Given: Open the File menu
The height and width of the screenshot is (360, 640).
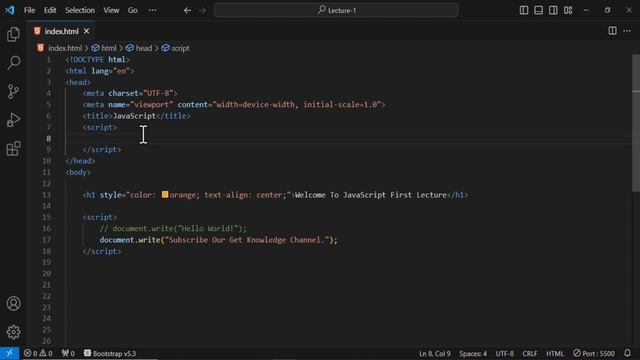Looking at the screenshot, I should coord(29,10).
